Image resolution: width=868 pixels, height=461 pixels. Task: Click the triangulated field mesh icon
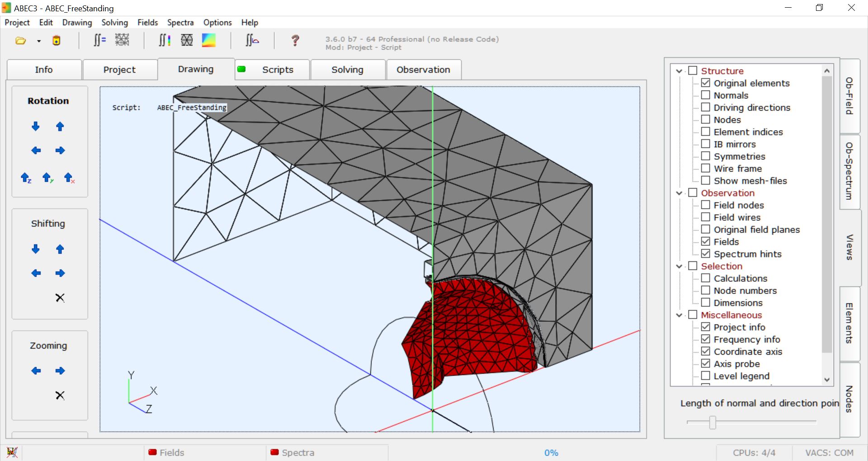click(187, 40)
